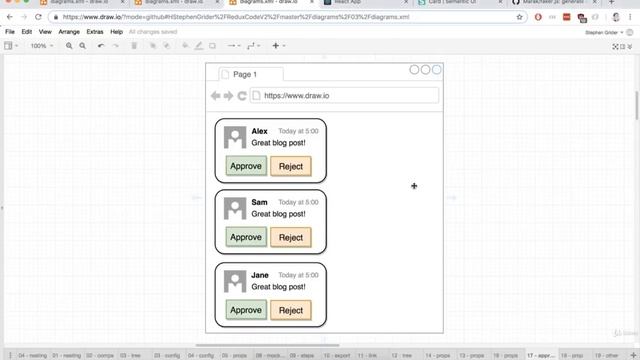
Task: Click the zoom in magnifier icon
Action: tap(69, 46)
